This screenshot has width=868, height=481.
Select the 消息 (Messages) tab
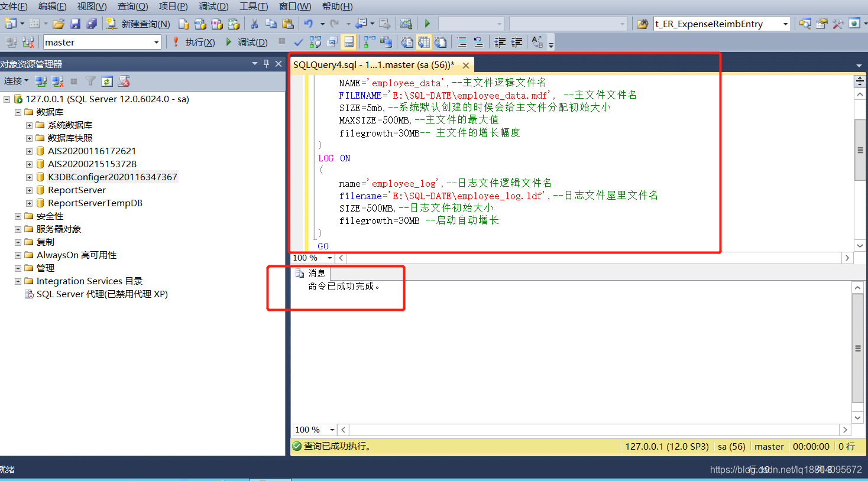click(310, 273)
